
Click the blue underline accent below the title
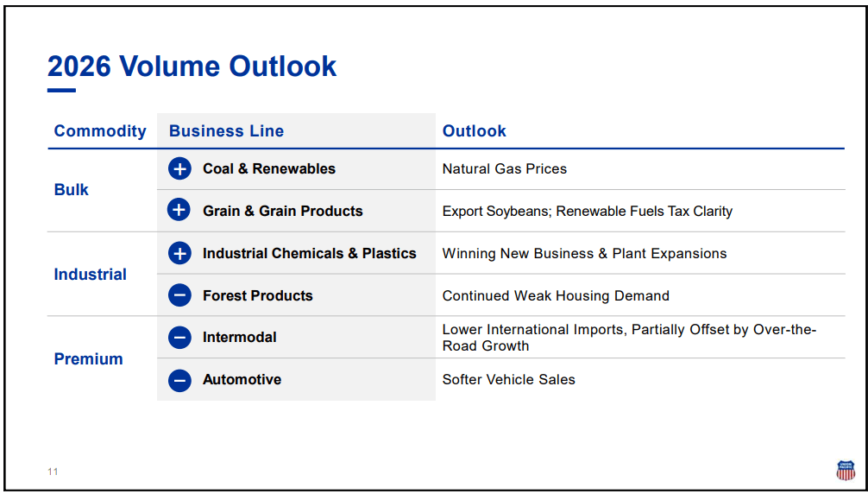61,91
